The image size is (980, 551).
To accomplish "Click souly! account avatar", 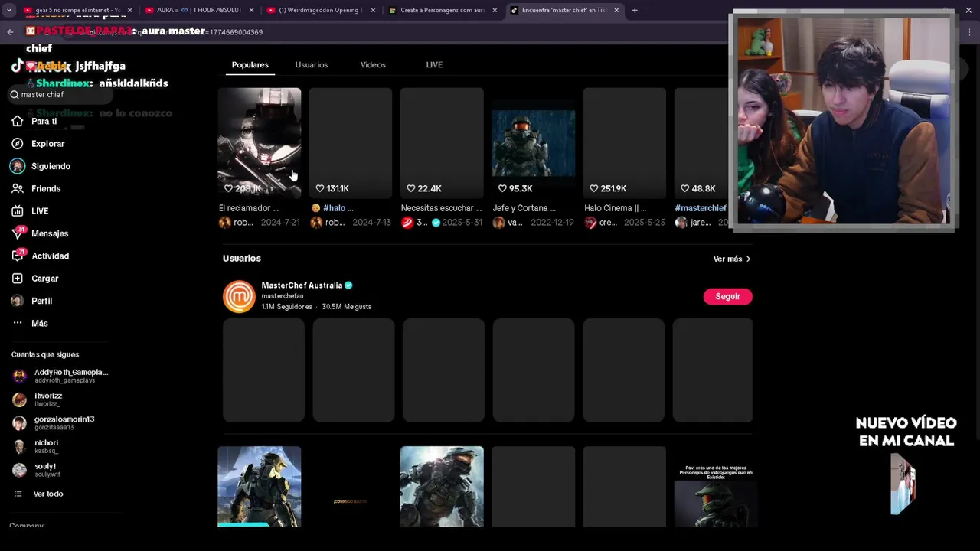I will tap(20, 470).
